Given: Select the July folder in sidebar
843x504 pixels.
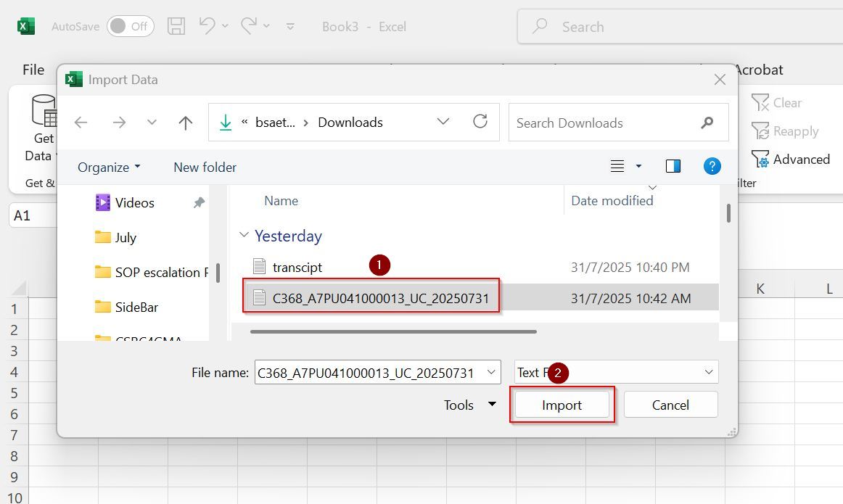Looking at the screenshot, I should (x=125, y=237).
